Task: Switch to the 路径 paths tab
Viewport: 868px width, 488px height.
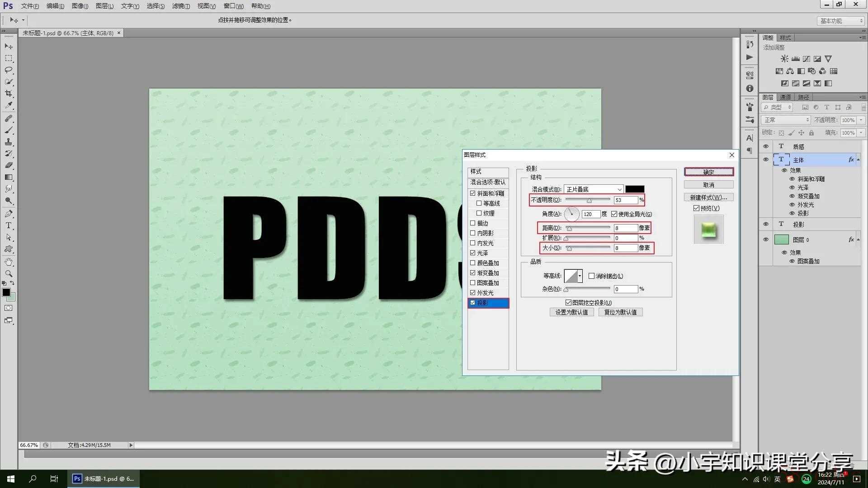Action: point(803,97)
